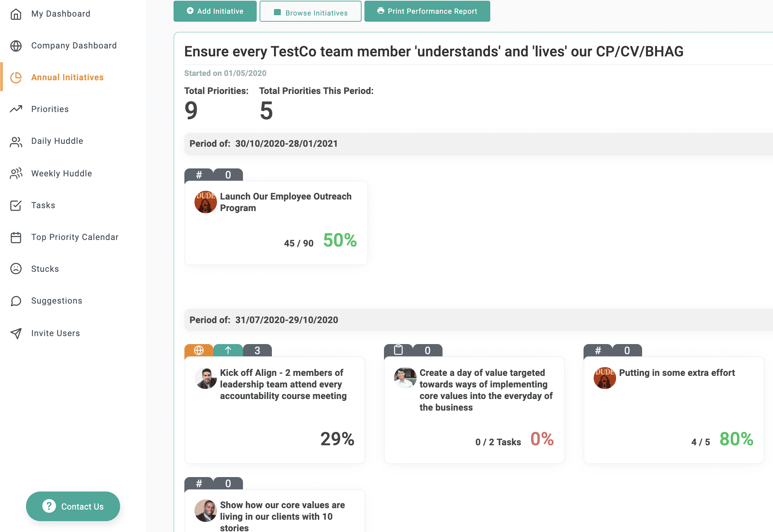Click the Print Performance Report button
Viewport: 773px width, 532px height.
coord(427,11)
